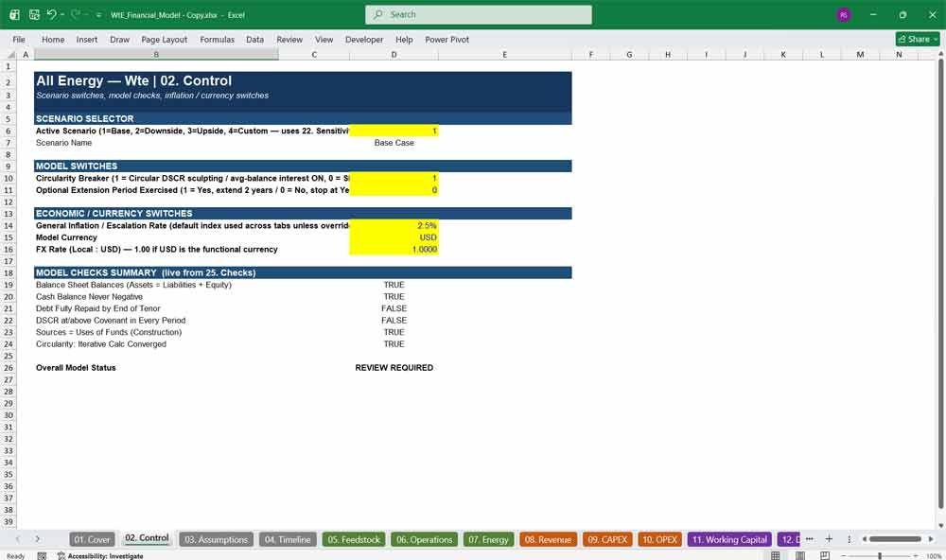
Task: Select the Optional Extension Period input cell
Action: coord(394,190)
